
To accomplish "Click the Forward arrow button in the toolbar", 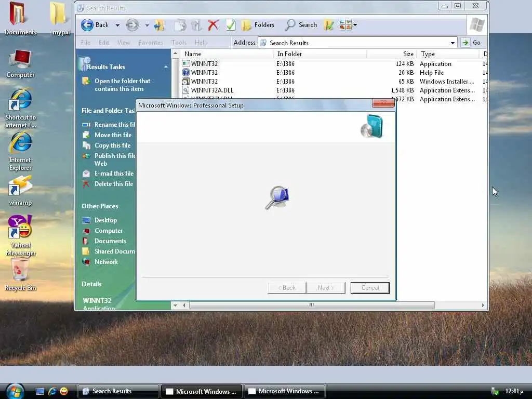I will (x=132, y=25).
